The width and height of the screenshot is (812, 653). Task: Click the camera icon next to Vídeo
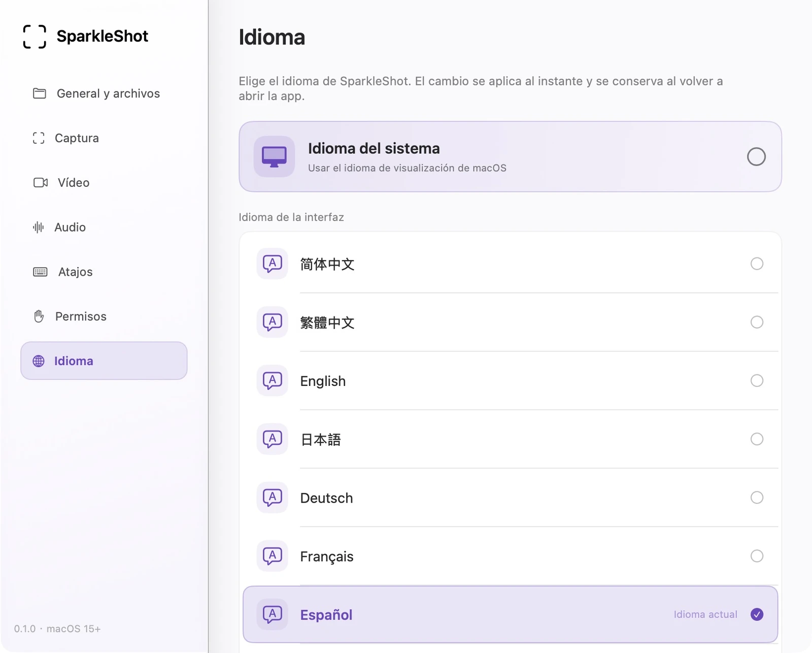(x=41, y=182)
